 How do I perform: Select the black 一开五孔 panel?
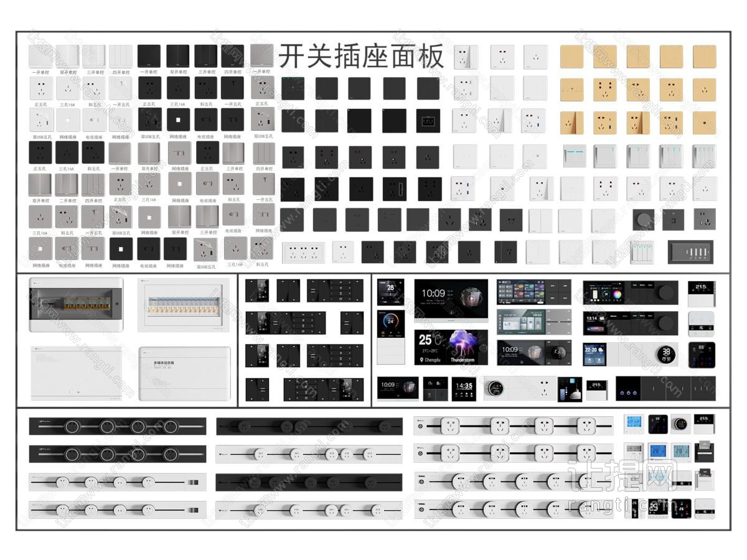pyautogui.click(x=232, y=88)
